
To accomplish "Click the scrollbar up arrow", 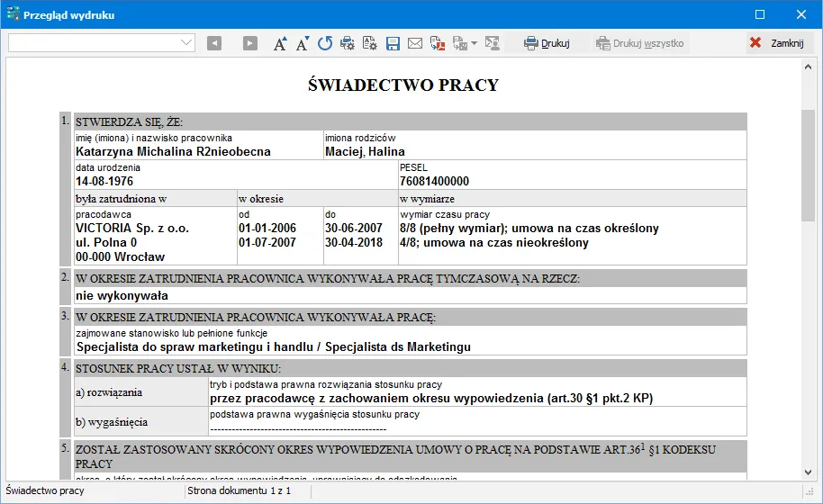I will point(808,67).
